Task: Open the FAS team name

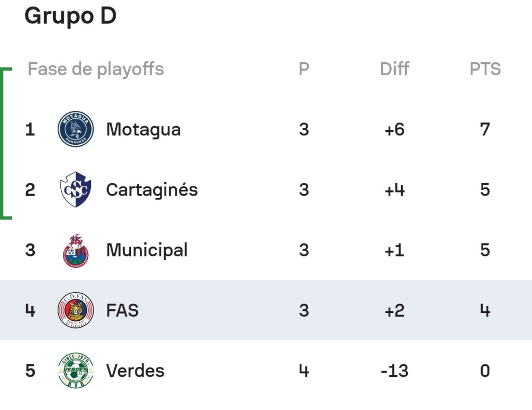Action: click(123, 310)
